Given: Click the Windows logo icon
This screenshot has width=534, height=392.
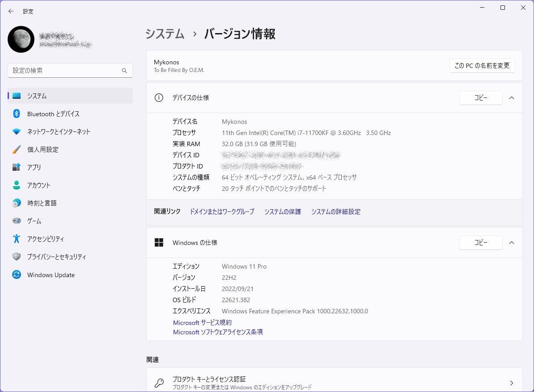Looking at the screenshot, I should (159, 243).
